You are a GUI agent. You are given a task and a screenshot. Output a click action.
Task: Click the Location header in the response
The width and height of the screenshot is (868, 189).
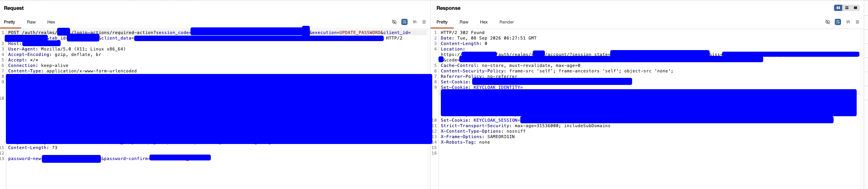click(x=453, y=49)
